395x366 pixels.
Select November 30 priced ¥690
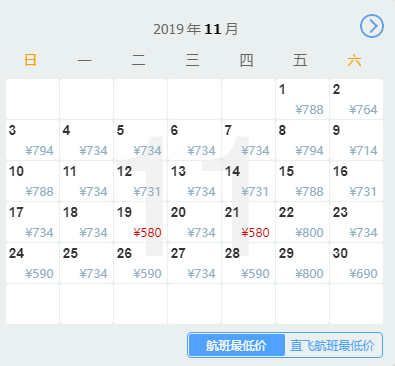point(356,263)
